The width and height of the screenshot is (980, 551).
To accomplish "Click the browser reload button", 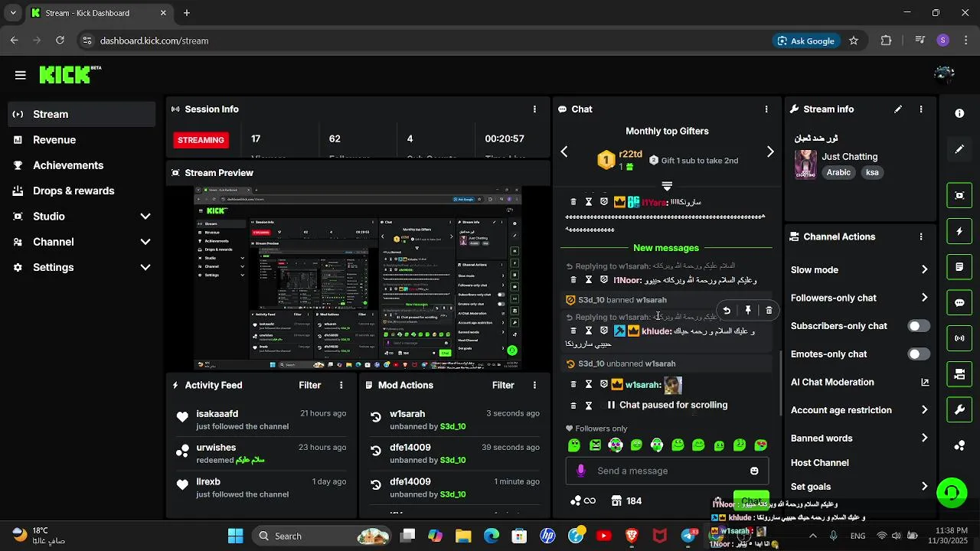I will pos(60,41).
